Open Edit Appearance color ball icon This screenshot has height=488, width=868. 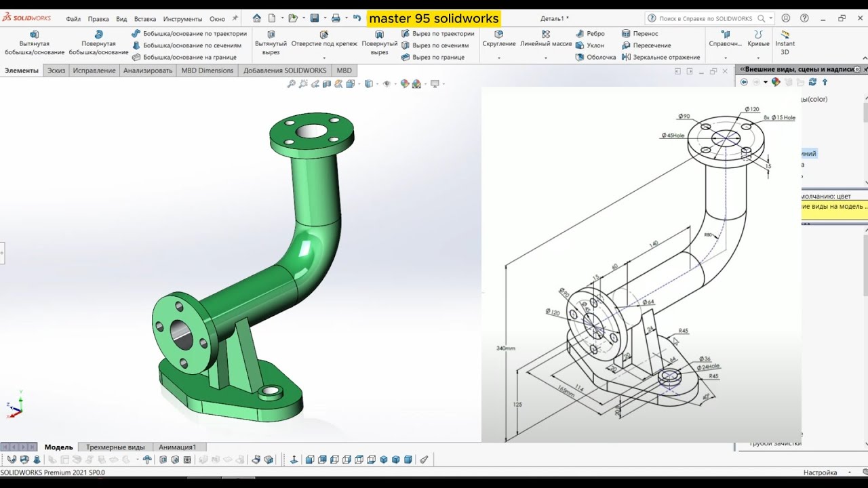[405, 84]
